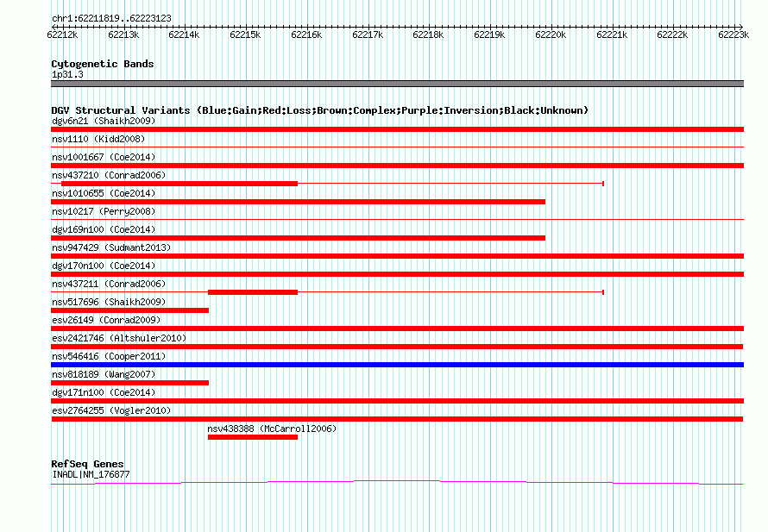The height and width of the screenshot is (532, 768).
Task: Open the esv2421746 (Altshuler2010) label
Action: (x=119, y=338)
